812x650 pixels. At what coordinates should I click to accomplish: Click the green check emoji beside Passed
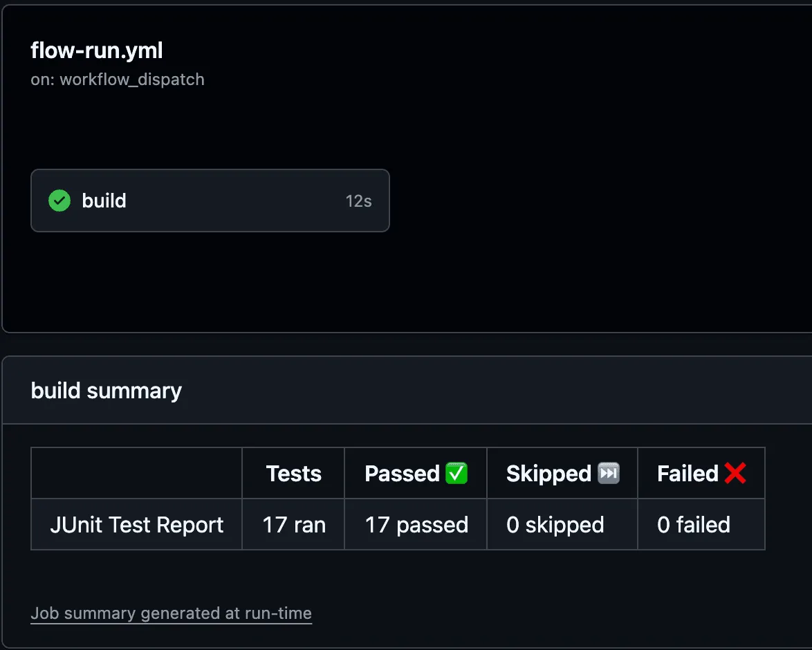[456, 473]
